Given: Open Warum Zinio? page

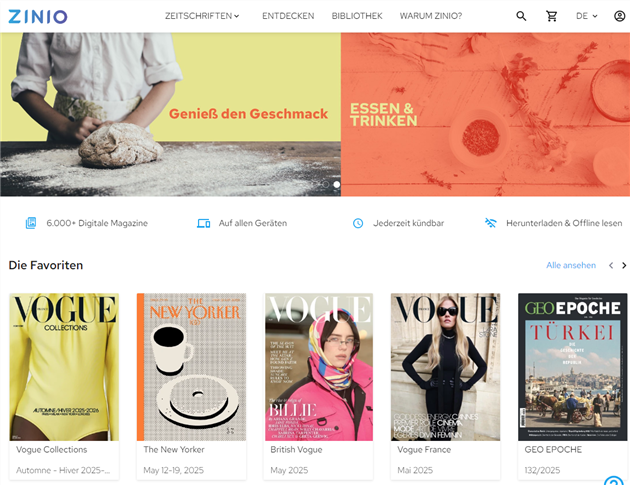Looking at the screenshot, I should [x=431, y=16].
